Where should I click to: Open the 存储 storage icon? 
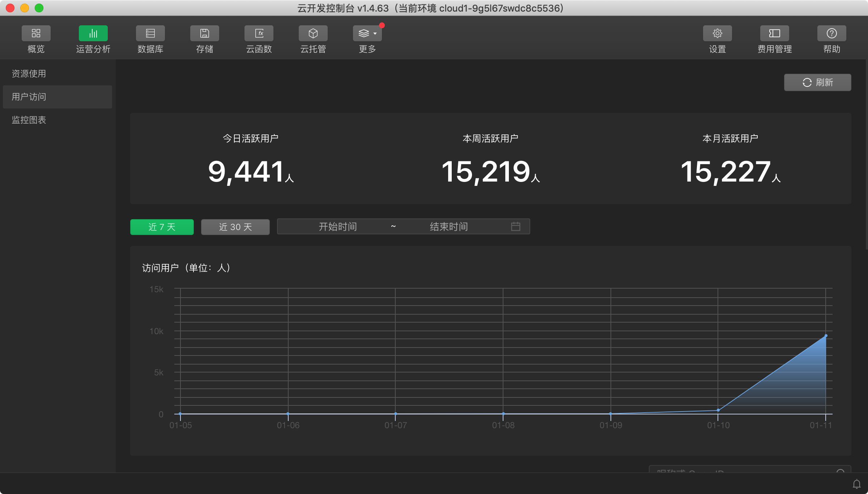coord(204,34)
